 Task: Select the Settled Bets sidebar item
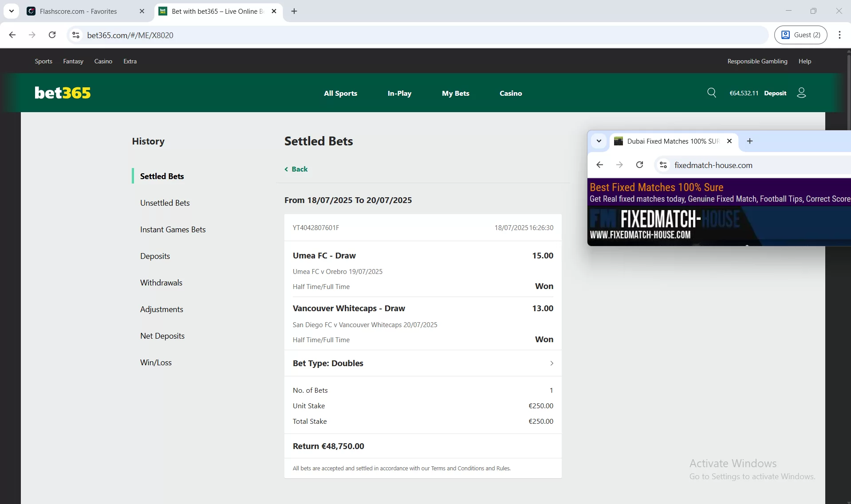(162, 176)
